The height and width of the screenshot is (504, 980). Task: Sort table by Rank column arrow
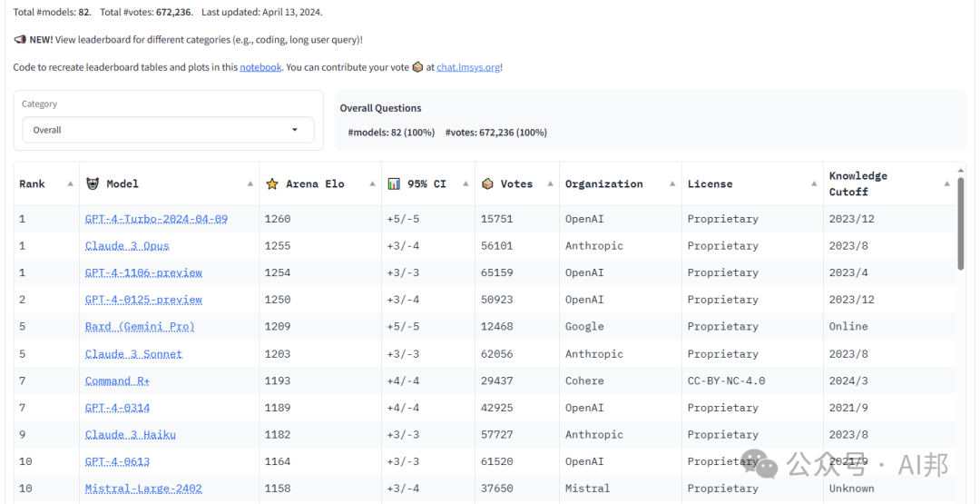(x=70, y=184)
